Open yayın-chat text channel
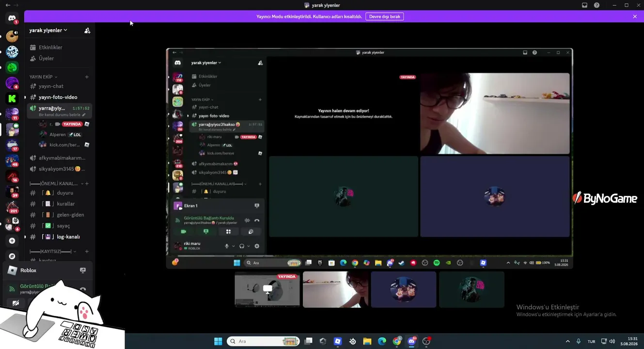The image size is (644, 349). [51, 86]
